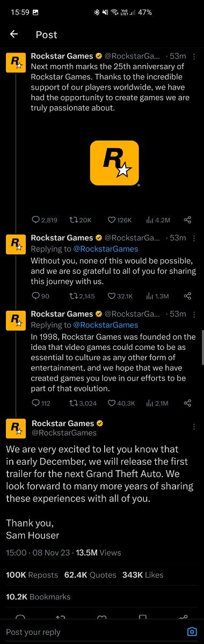Tap the back arrow beside Post
Screen dimensions: 204x644
coord(14,34)
